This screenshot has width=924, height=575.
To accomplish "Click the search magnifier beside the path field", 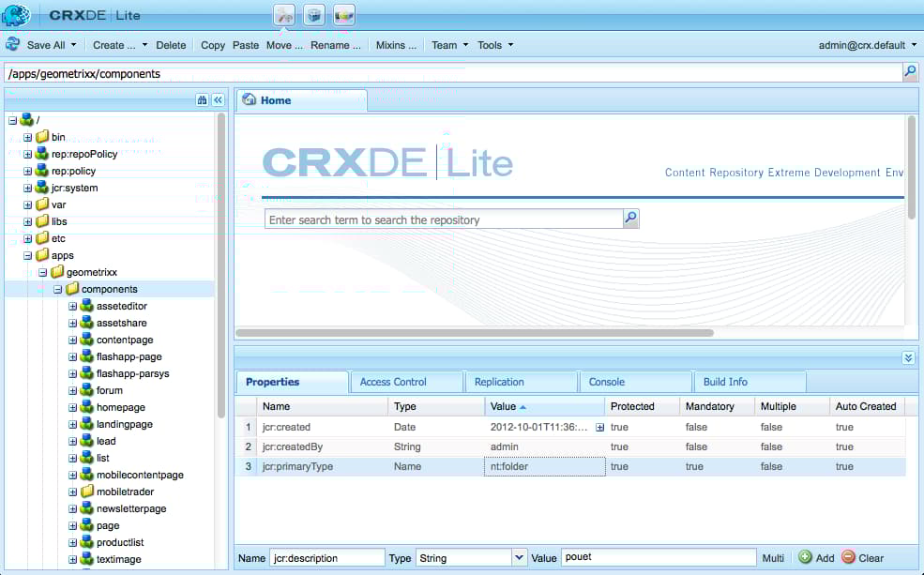I will [x=908, y=71].
